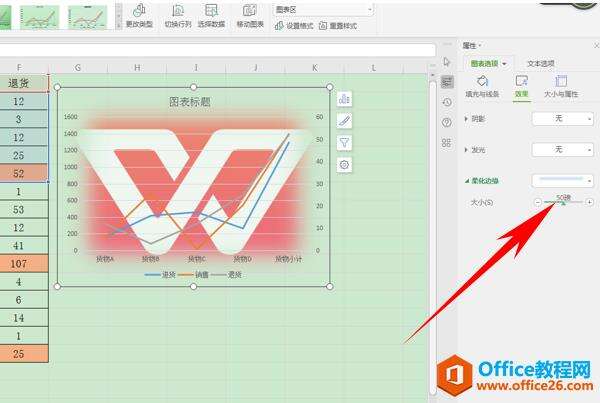Select column K header
The width and height of the screenshot is (600, 403).
tap(315, 68)
